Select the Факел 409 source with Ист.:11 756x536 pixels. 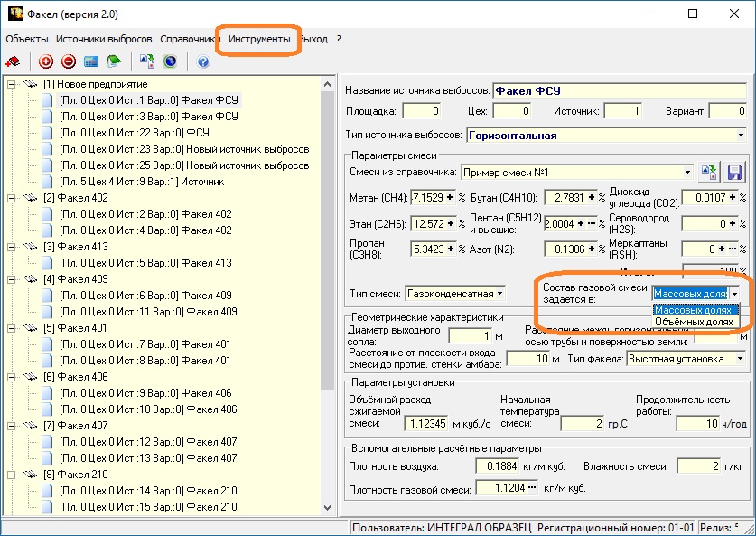[x=145, y=312]
